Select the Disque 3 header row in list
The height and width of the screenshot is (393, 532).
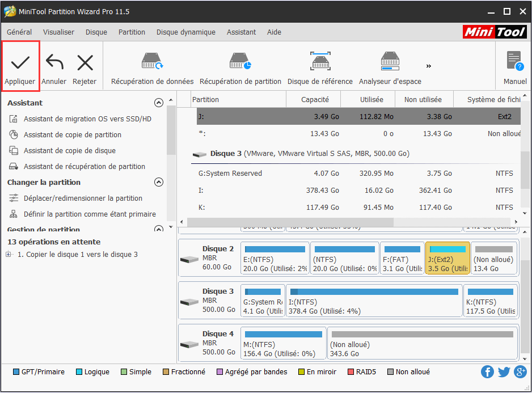point(356,153)
